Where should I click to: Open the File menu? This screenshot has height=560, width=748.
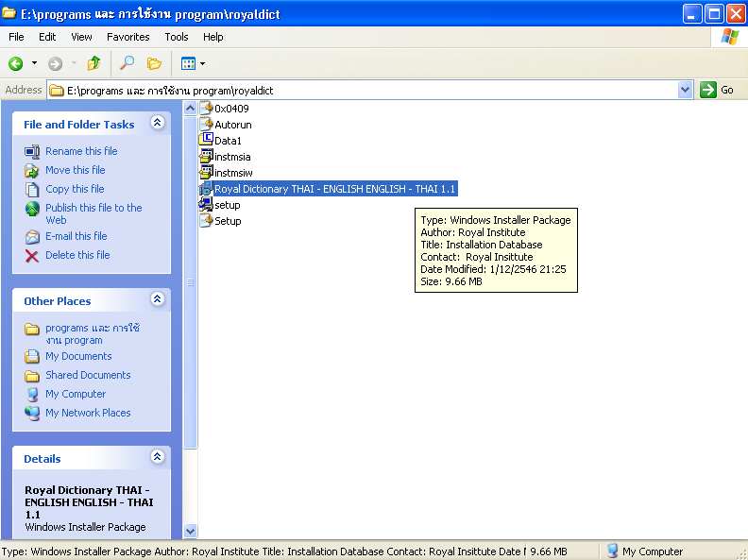click(x=16, y=37)
